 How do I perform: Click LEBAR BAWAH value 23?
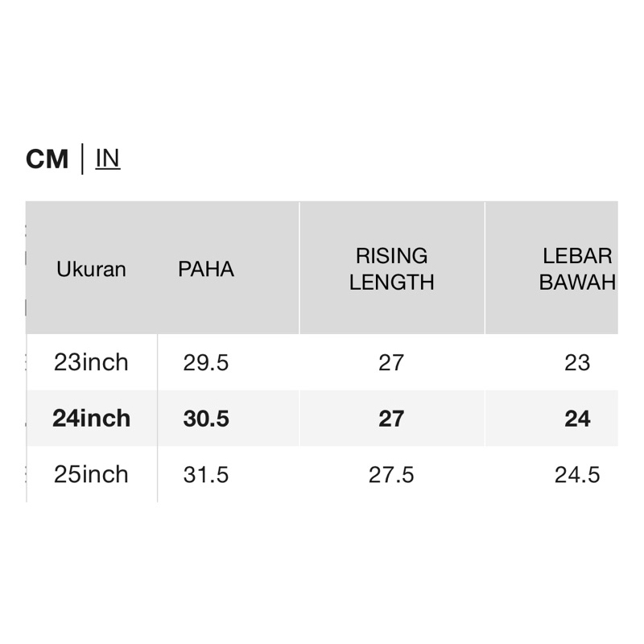577,363
